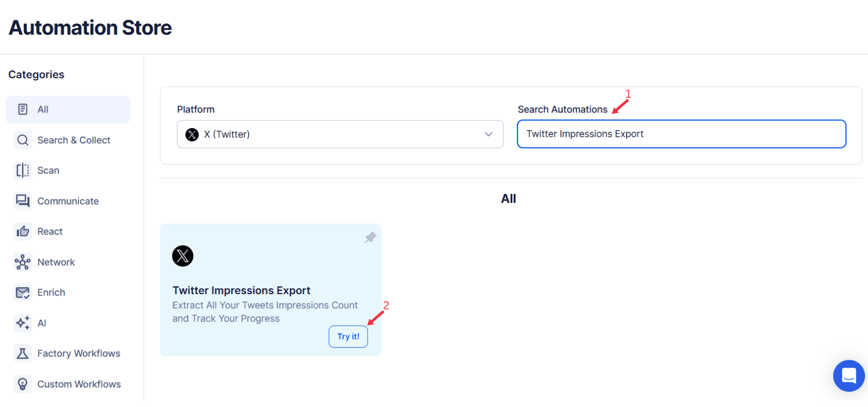The height and width of the screenshot is (407, 868).
Task: Click the Try it! button
Action: click(348, 336)
